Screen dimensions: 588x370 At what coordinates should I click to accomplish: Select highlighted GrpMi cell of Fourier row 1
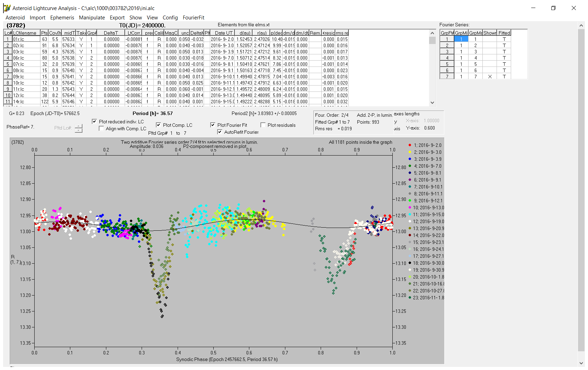pos(461,39)
